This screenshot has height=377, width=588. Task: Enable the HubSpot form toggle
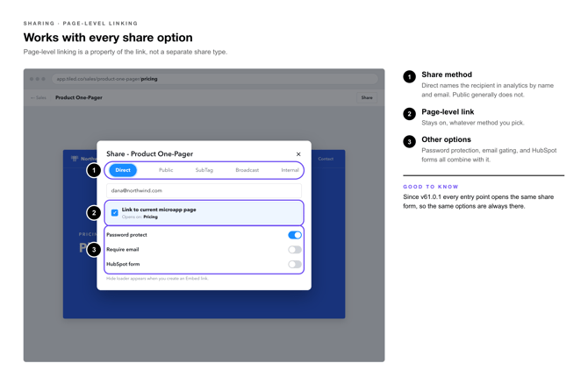(x=295, y=264)
